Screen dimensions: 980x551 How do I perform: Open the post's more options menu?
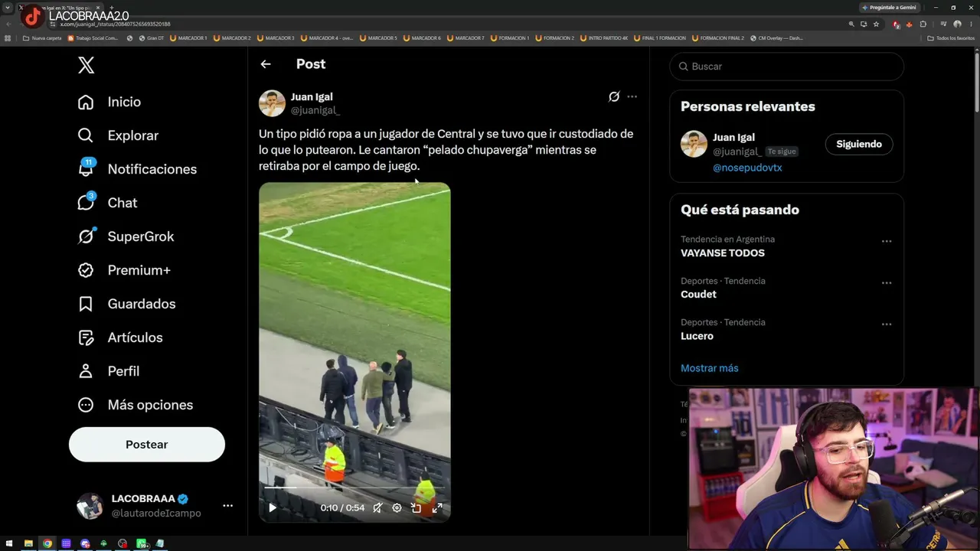point(632,96)
